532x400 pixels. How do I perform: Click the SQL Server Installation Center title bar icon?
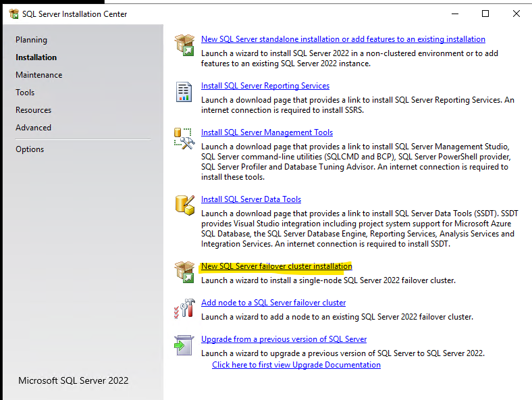point(14,14)
